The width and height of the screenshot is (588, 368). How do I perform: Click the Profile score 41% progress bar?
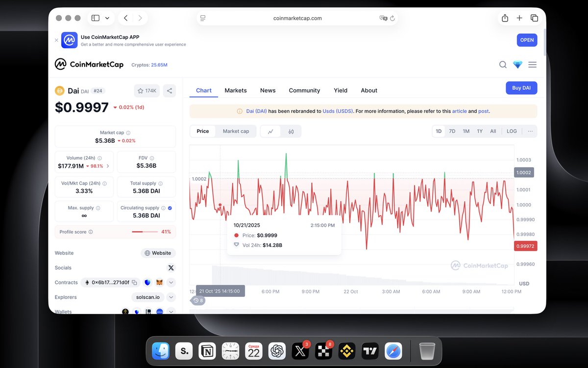click(144, 232)
